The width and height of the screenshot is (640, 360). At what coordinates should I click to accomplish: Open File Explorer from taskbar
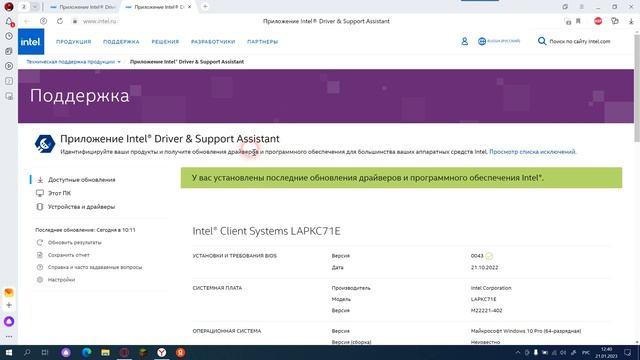point(105,353)
